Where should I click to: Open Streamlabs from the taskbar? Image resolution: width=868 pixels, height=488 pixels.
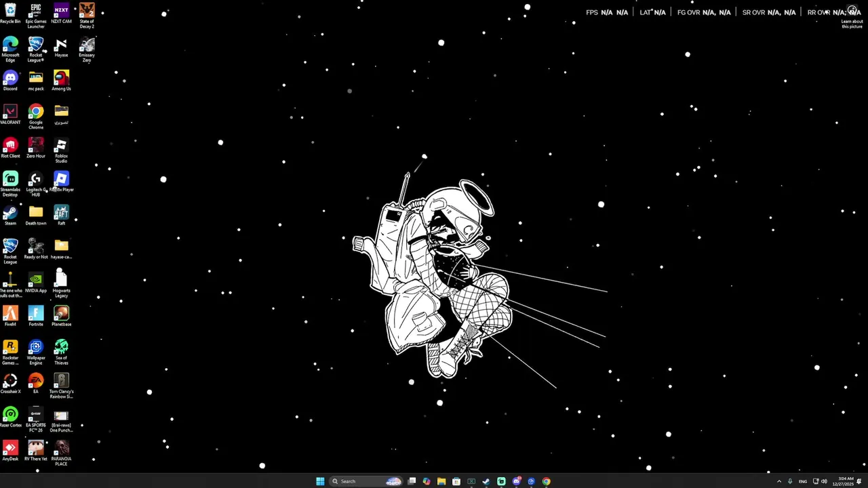point(501,481)
